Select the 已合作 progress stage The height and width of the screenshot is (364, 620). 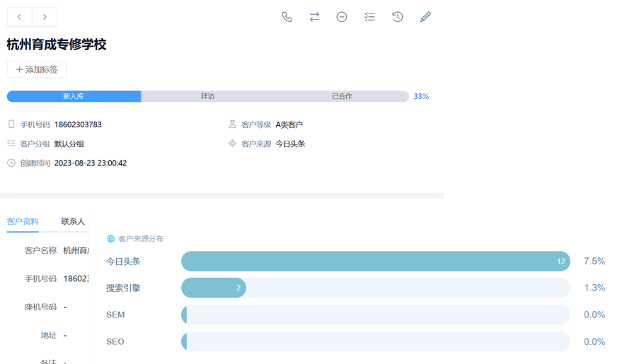coord(342,96)
